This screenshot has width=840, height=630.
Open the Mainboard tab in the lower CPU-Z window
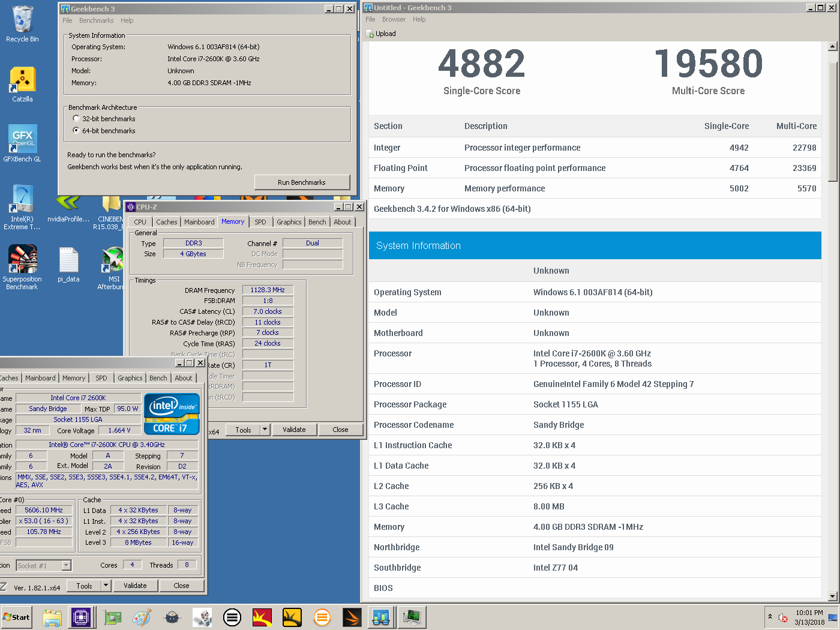[x=40, y=378]
